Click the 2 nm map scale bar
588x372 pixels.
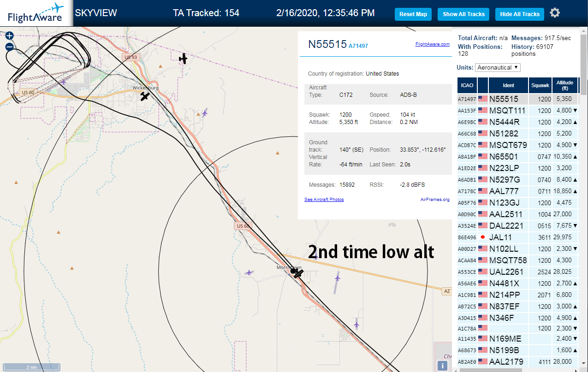coord(31,367)
